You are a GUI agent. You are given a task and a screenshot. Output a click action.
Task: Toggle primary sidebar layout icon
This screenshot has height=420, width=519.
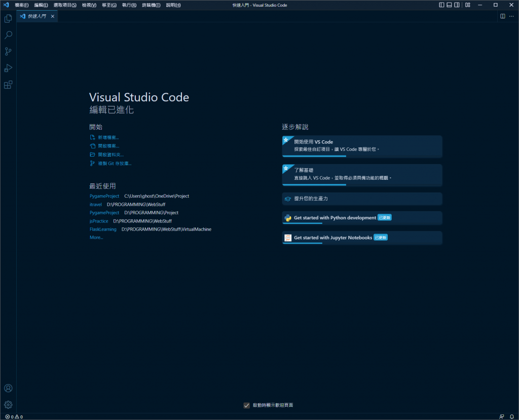click(441, 5)
